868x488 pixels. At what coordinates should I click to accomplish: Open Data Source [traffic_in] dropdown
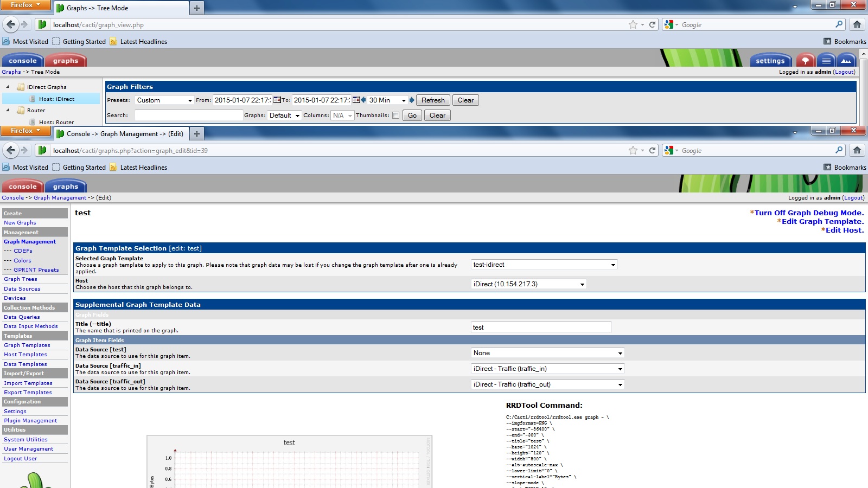click(x=548, y=369)
